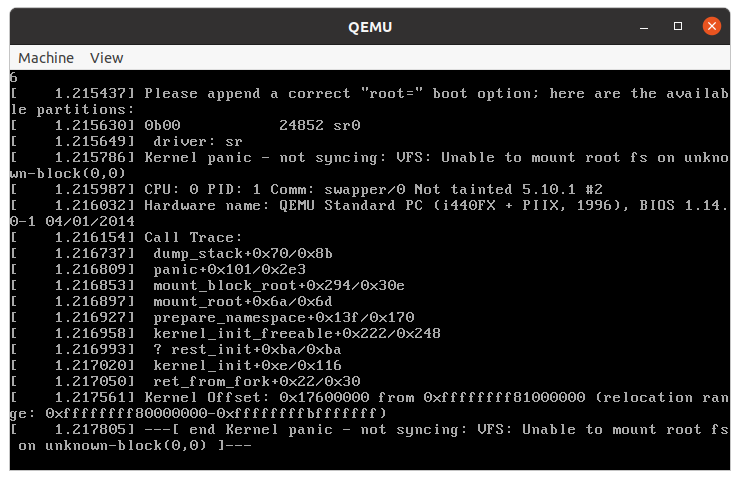Click the 'end Kernel panic' final line
740x480 pixels.
pos(370,438)
